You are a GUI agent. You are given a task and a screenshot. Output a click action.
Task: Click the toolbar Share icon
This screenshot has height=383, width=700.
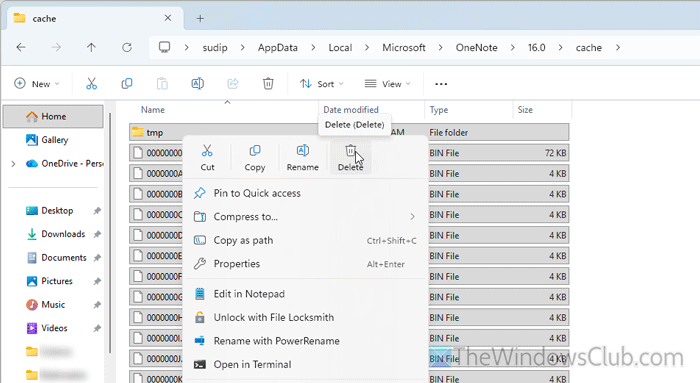tap(233, 83)
